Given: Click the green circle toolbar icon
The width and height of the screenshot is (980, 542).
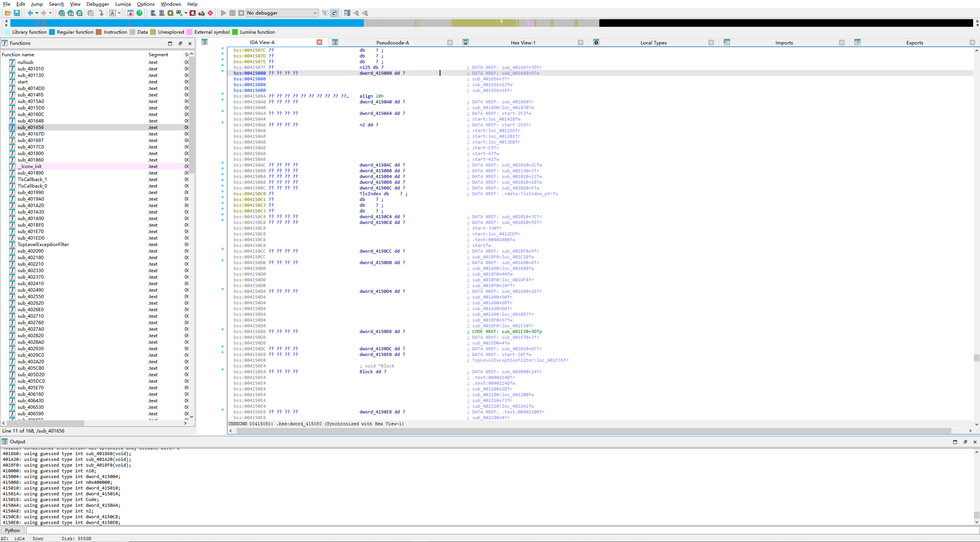Looking at the screenshot, I should (139, 13).
